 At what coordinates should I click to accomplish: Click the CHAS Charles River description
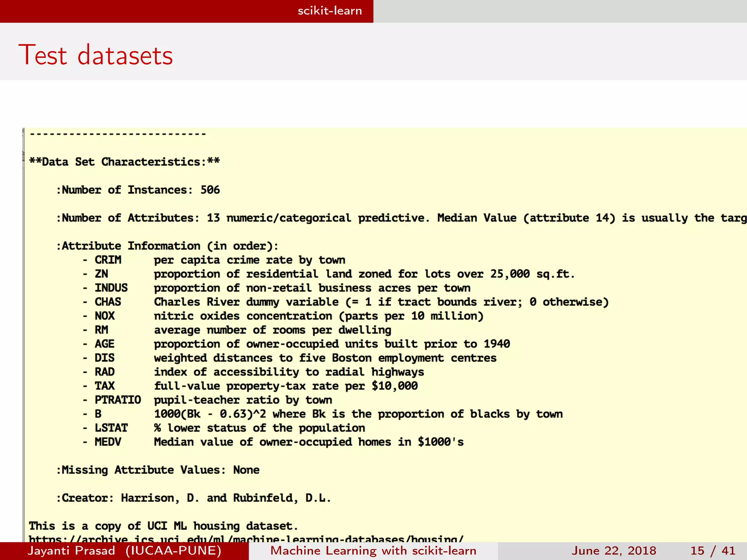tap(381, 302)
